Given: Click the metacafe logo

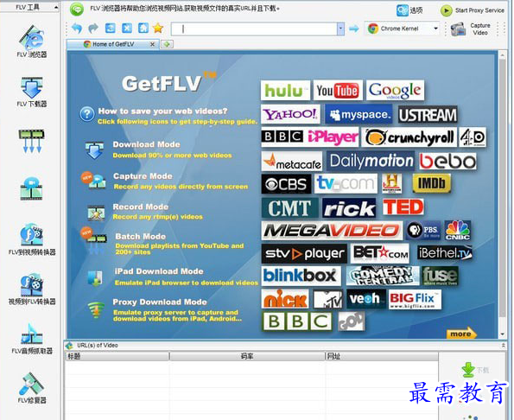Looking at the screenshot, I should pyautogui.click(x=292, y=162).
